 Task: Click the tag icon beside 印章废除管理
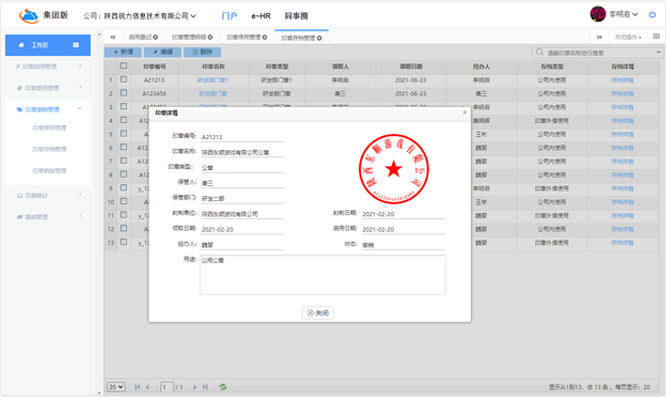pos(20,110)
